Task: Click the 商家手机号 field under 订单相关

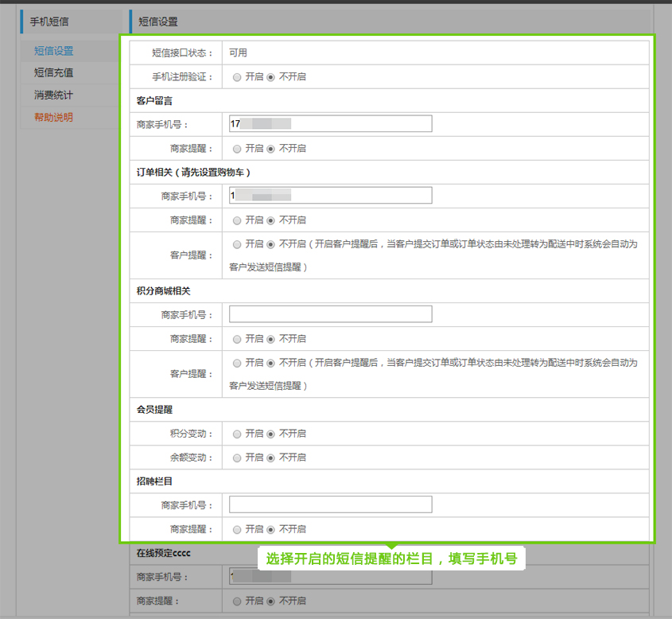Action: tap(330, 195)
